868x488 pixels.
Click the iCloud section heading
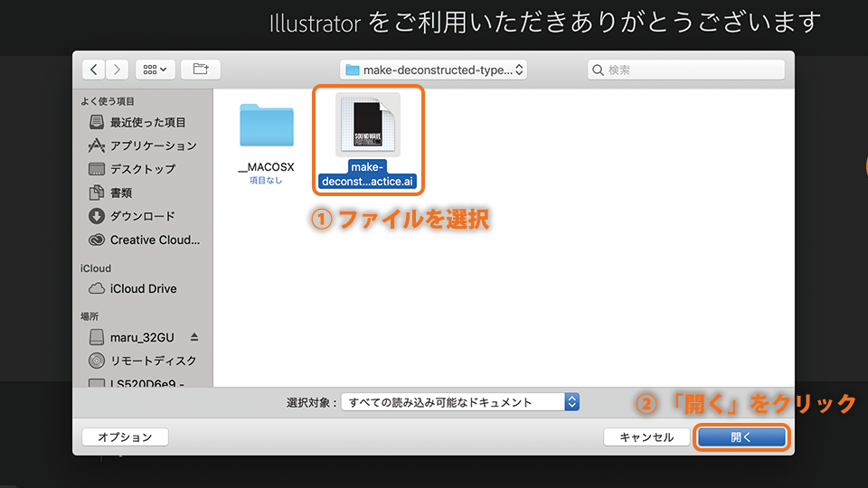96,268
